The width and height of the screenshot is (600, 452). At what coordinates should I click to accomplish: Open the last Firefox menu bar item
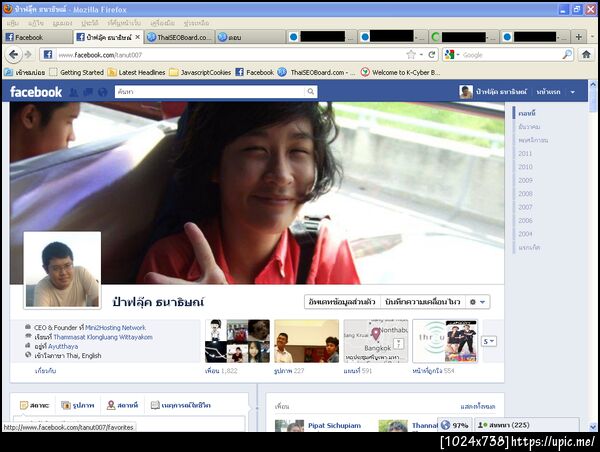196,23
